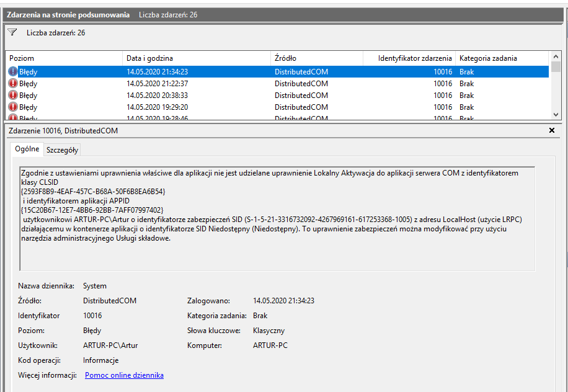Viewport: 568px width, 392px height.
Task: Switch to the Szczegóły tab
Action: click(x=62, y=150)
